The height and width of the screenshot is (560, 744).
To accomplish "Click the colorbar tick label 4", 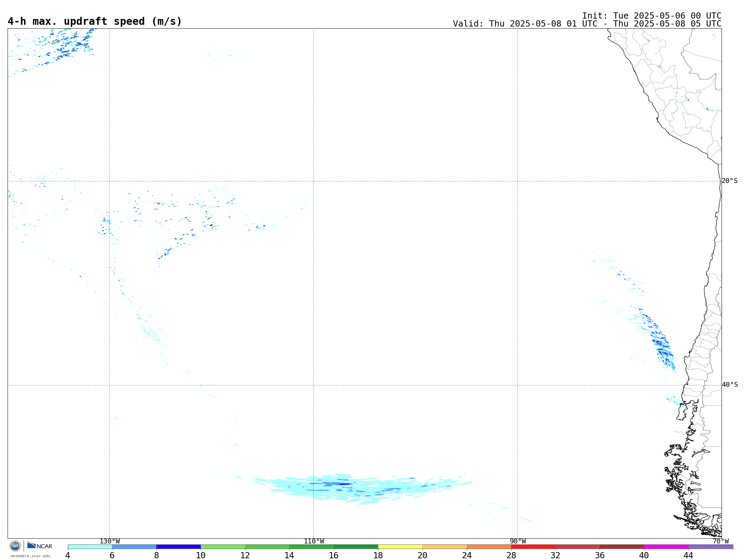I will pyautogui.click(x=68, y=555).
